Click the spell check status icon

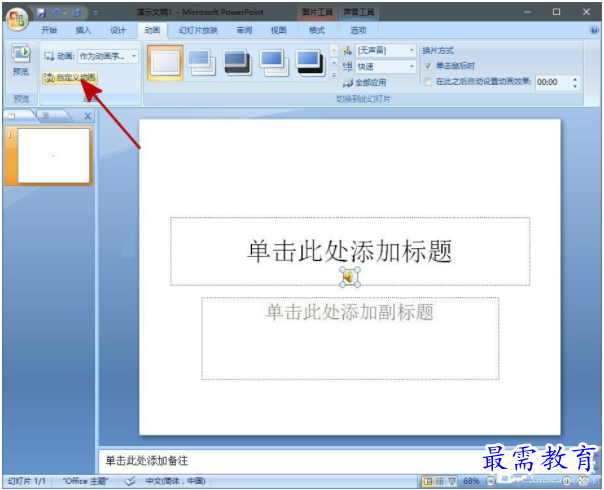coord(130,481)
